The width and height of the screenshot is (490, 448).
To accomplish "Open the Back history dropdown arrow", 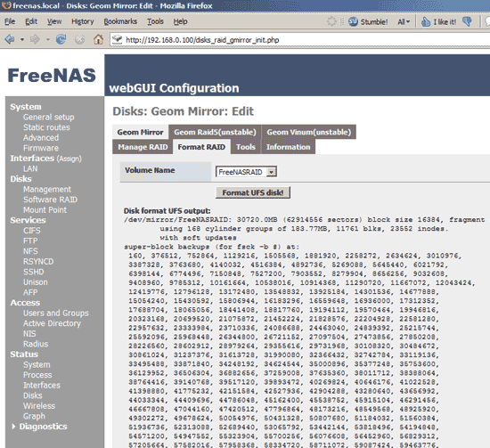I will (22, 40).
